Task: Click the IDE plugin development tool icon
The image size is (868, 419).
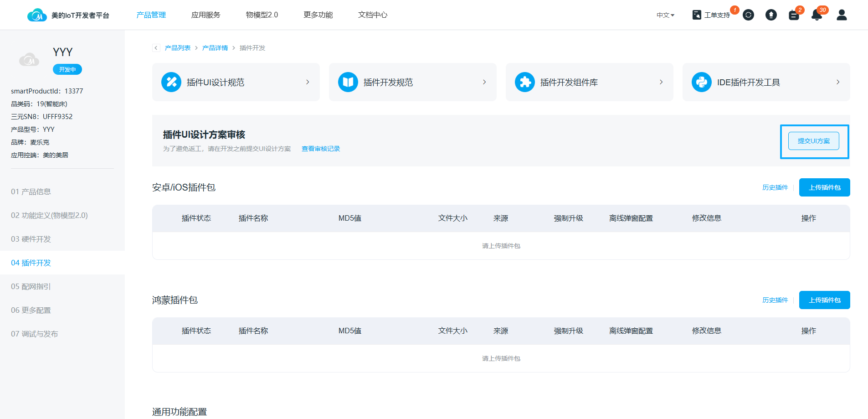Action: pyautogui.click(x=701, y=82)
